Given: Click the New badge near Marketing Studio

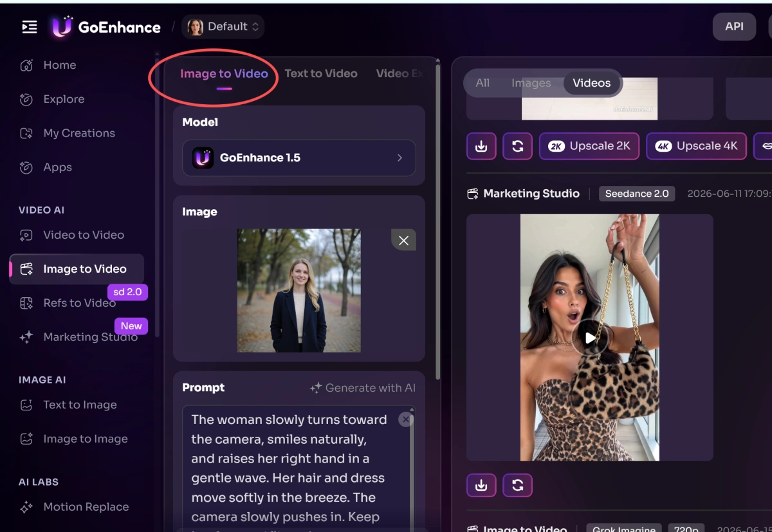Looking at the screenshot, I should click(x=131, y=326).
